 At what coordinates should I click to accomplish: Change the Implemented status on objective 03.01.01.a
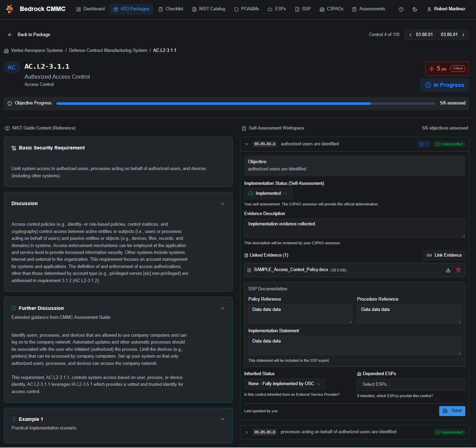[268, 193]
